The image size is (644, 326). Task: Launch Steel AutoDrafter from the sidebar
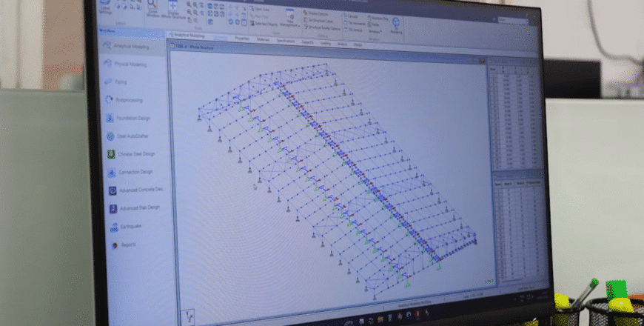pos(135,136)
